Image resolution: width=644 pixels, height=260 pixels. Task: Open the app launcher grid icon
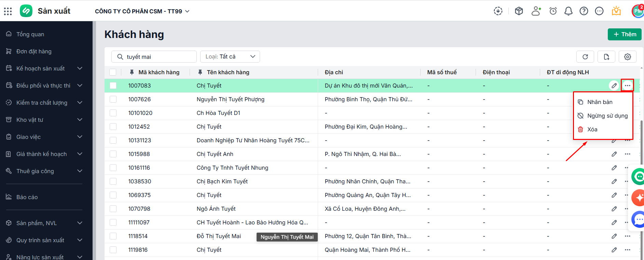coord(8,11)
